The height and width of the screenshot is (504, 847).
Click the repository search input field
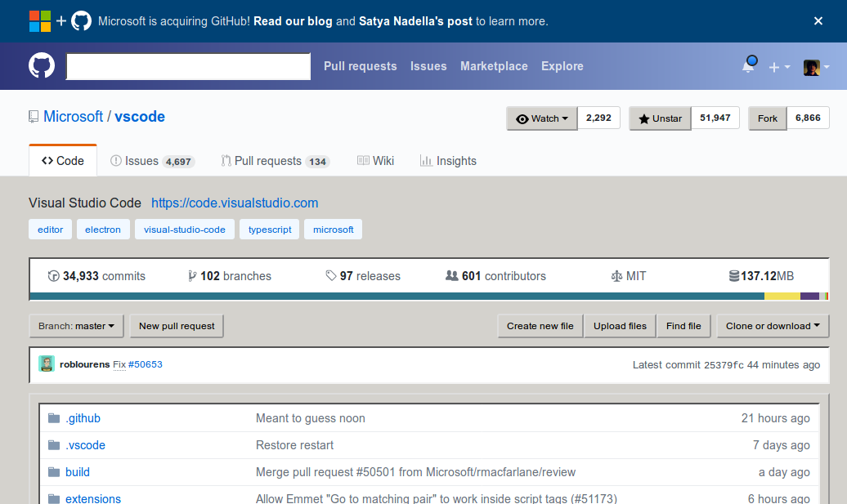click(x=187, y=66)
